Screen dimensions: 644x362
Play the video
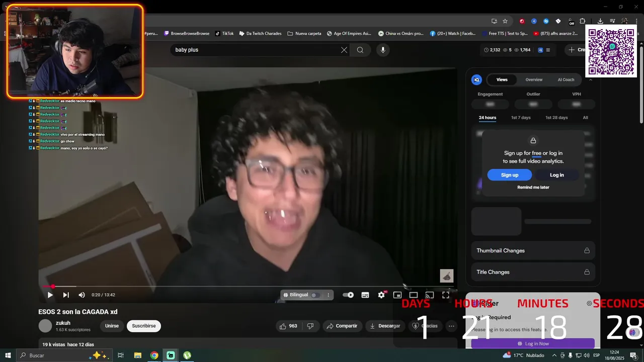pos(50,295)
